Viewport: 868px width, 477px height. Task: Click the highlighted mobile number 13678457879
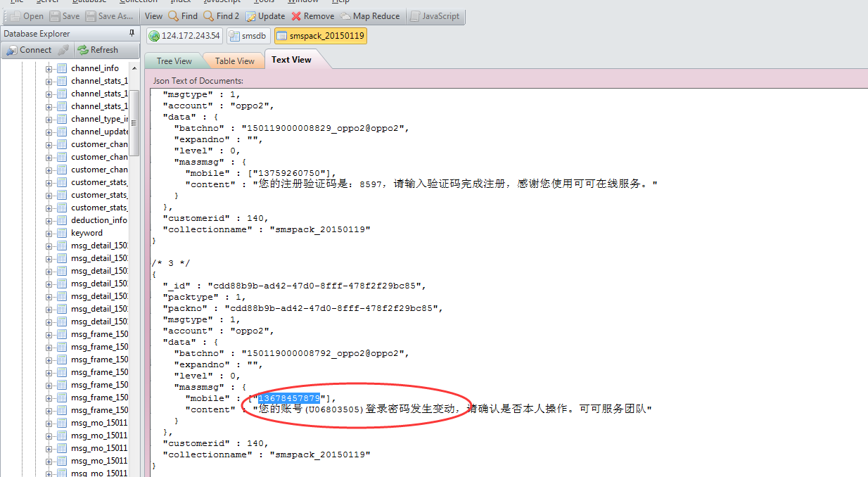pyautogui.click(x=289, y=398)
